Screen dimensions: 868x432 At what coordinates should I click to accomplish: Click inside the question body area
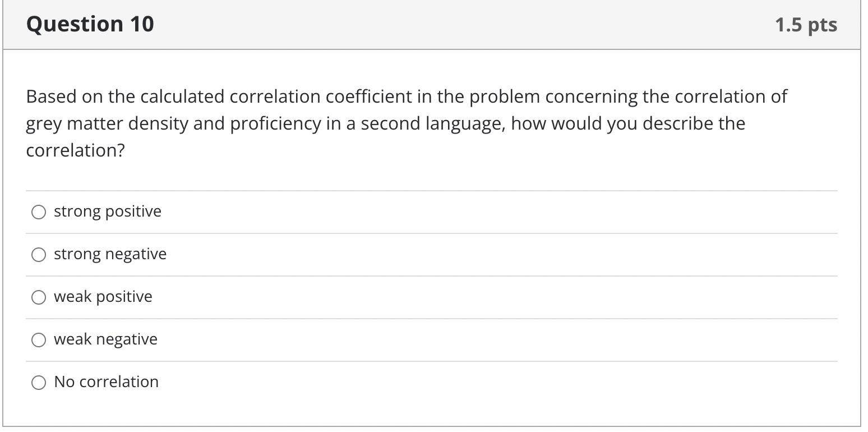(x=426, y=168)
